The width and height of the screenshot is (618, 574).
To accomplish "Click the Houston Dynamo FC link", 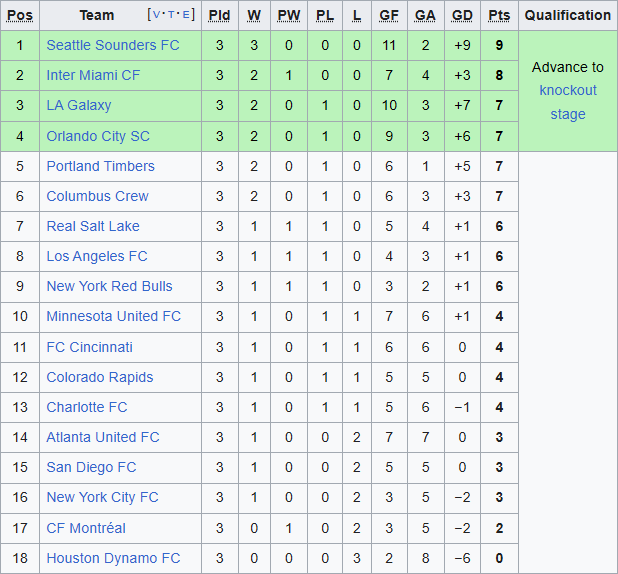I will tap(113, 558).
